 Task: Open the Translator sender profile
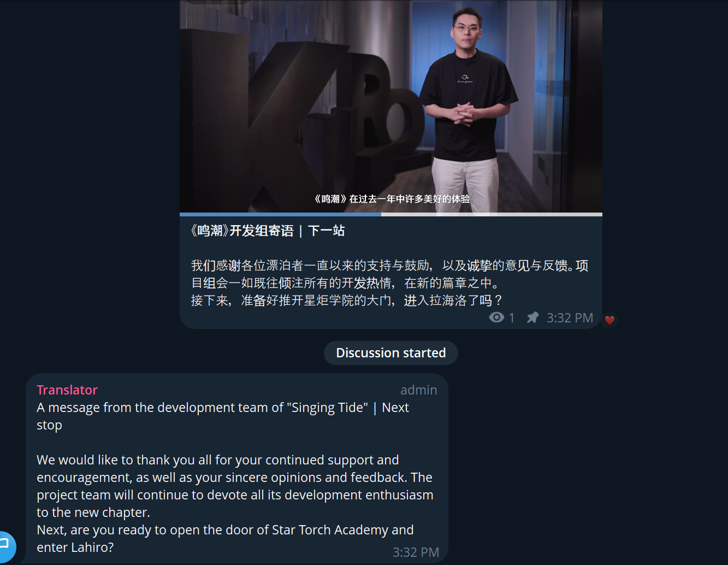tap(67, 390)
